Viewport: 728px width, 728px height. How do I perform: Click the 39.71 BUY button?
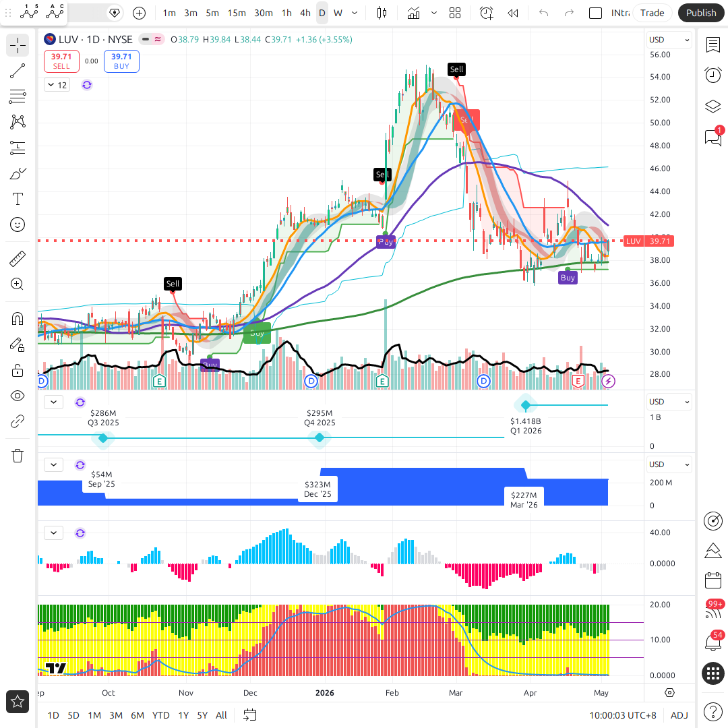pos(121,61)
